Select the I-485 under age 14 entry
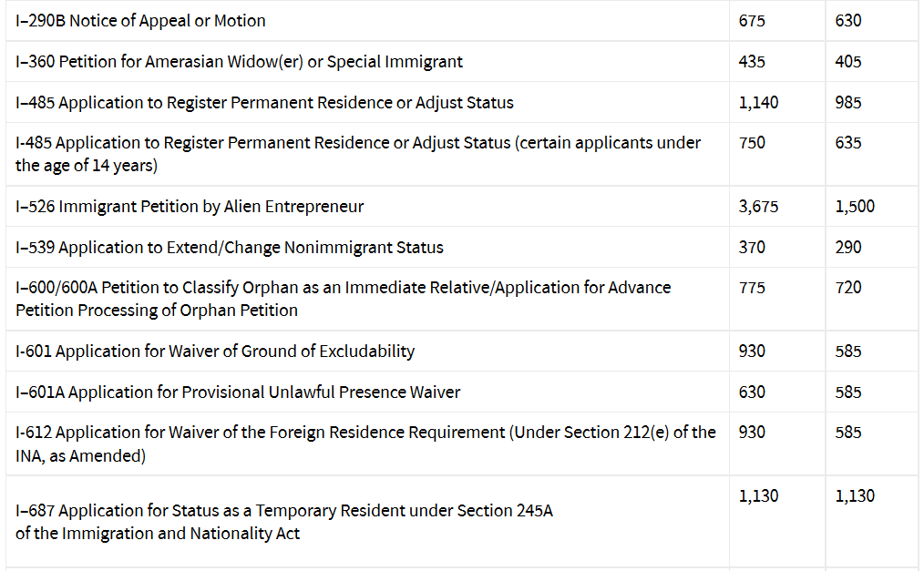Screen dimensions: 924x571 [x=358, y=154]
